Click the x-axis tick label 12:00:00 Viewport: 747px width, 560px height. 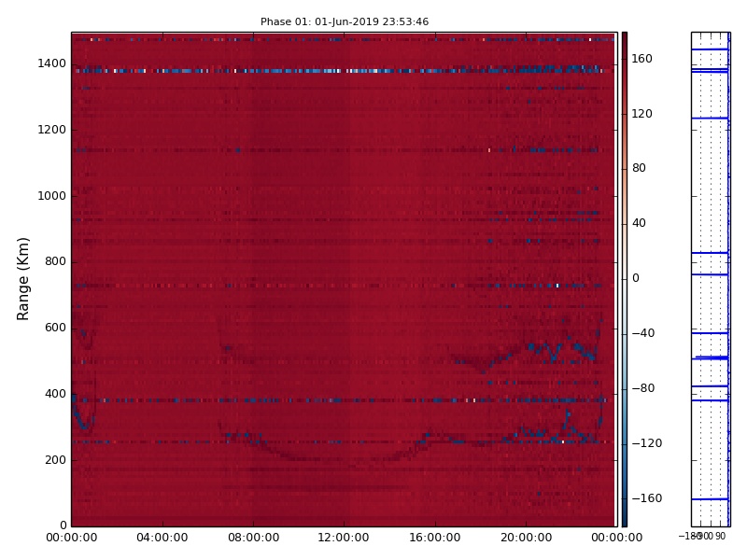344,538
